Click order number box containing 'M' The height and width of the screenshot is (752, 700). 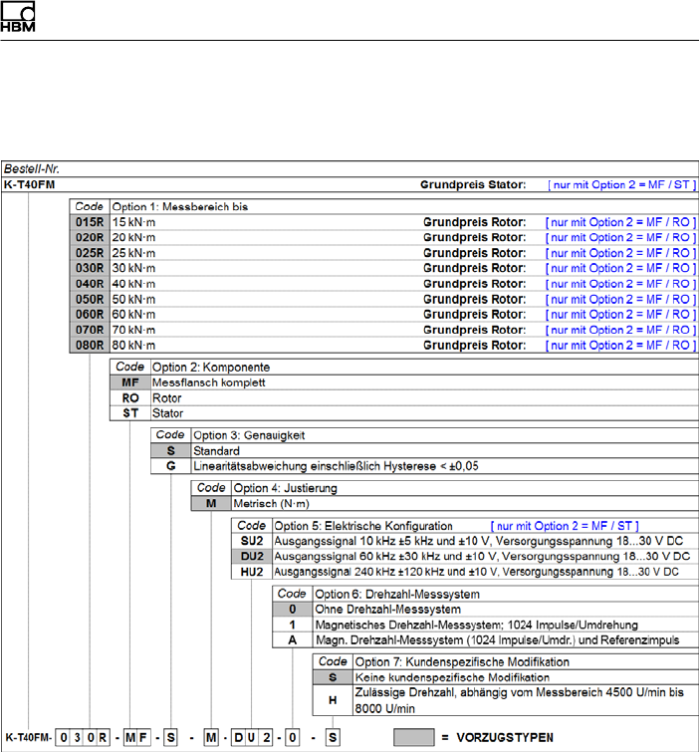point(211,737)
